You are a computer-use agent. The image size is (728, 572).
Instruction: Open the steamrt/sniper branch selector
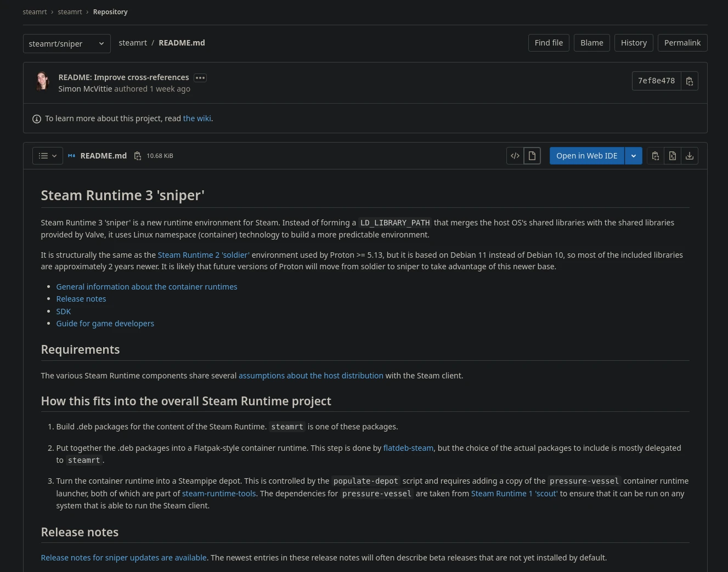[x=67, y=43]
